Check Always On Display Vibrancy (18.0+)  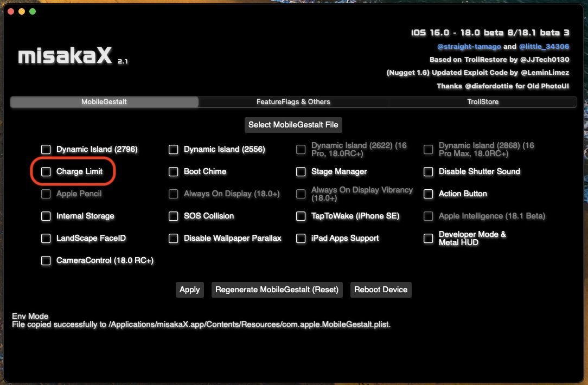301,194
